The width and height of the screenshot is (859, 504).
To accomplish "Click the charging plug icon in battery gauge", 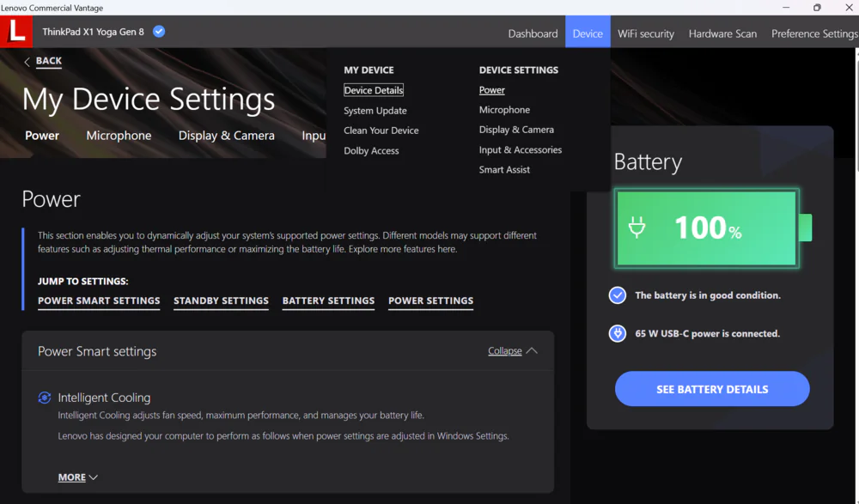I will [637, 228].
